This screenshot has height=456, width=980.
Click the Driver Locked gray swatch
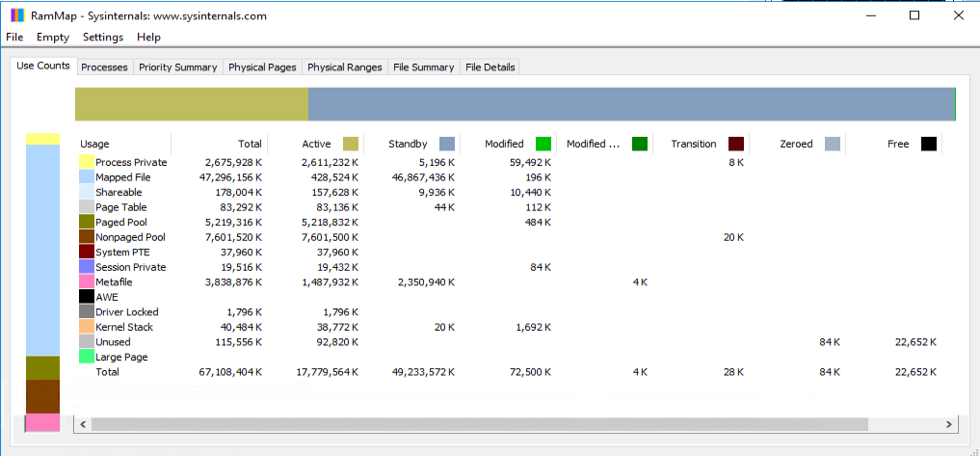(x=87, y=312)
